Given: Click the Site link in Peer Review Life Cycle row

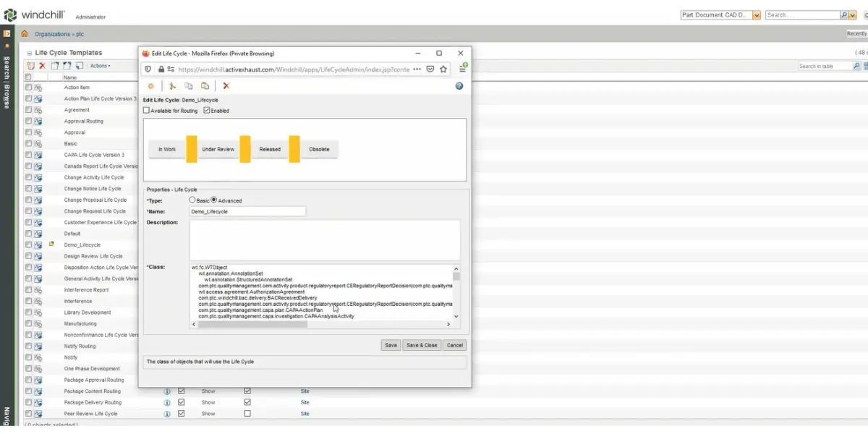Looking at the screenshot, I should tap(305, 414).
